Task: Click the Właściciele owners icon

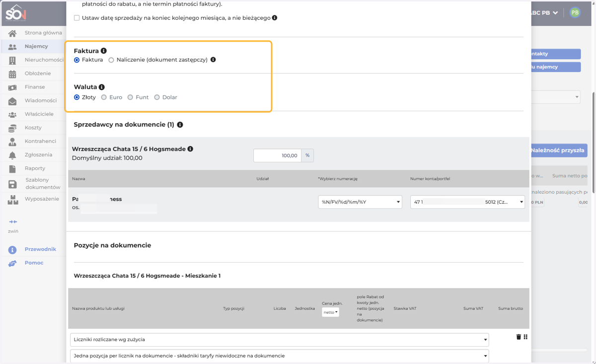Action: (x=12, y=114)
